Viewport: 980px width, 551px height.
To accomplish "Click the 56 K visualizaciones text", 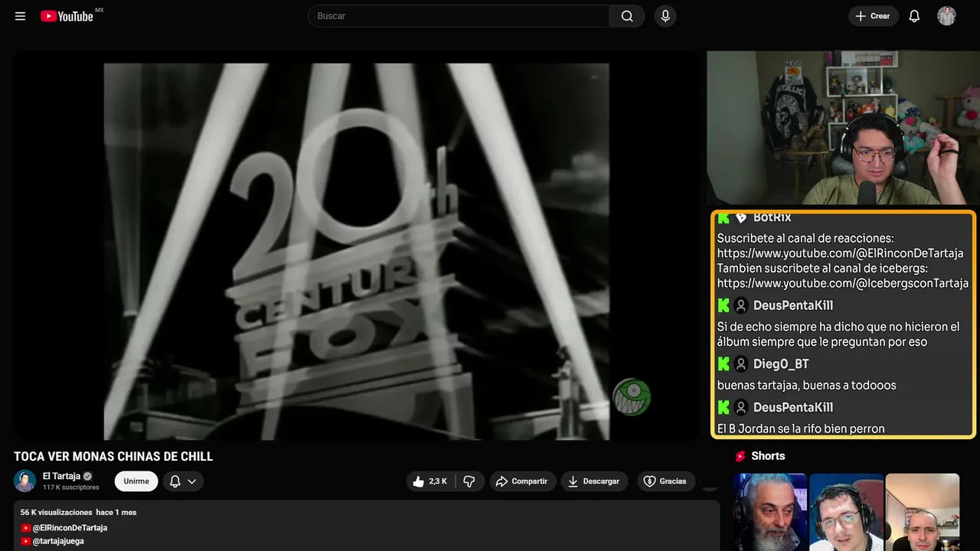I will pyautogui.click(x=56, y=512).
